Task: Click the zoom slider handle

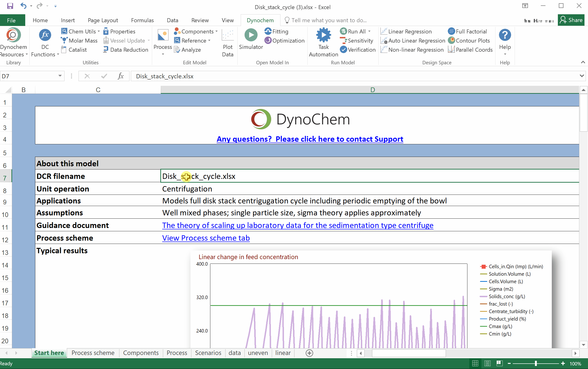Action: click(x=536, y=364)
